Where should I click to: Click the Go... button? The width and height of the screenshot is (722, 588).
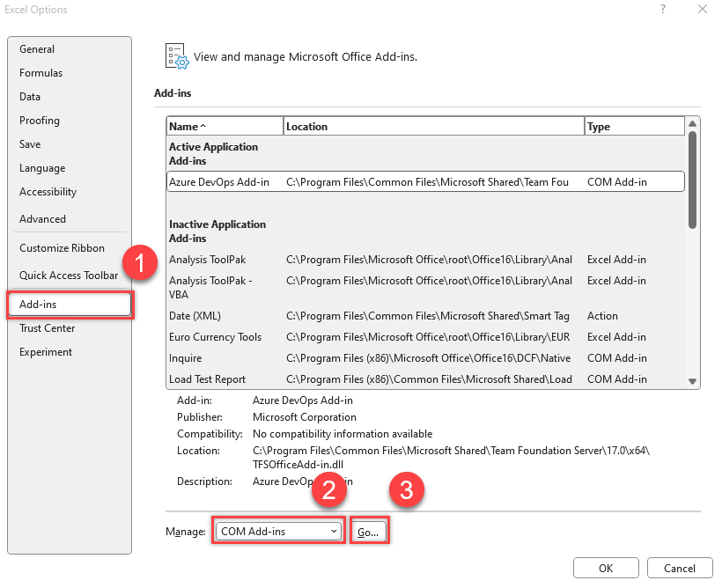(x=368, y=533)
